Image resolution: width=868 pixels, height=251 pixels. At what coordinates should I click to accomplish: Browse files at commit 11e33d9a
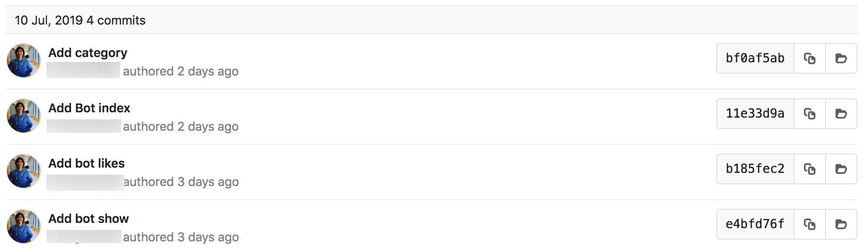pos(841,114)
